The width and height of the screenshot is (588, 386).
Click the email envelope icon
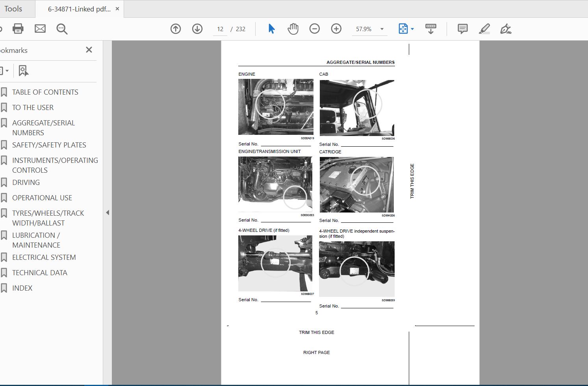(x=40, y=29)
